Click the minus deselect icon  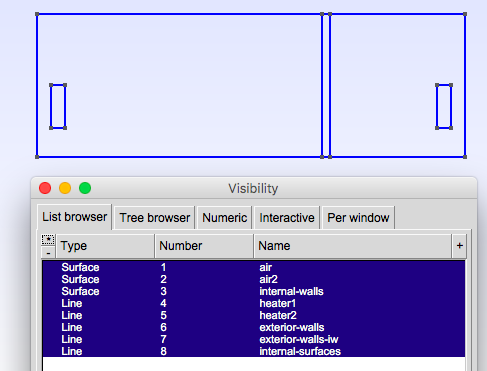(x=48, y=253)
